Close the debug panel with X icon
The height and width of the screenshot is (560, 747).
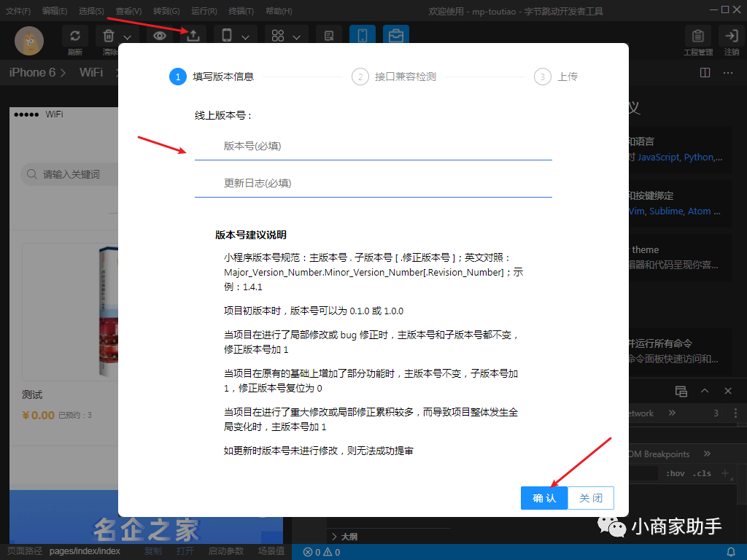[728, 391]
